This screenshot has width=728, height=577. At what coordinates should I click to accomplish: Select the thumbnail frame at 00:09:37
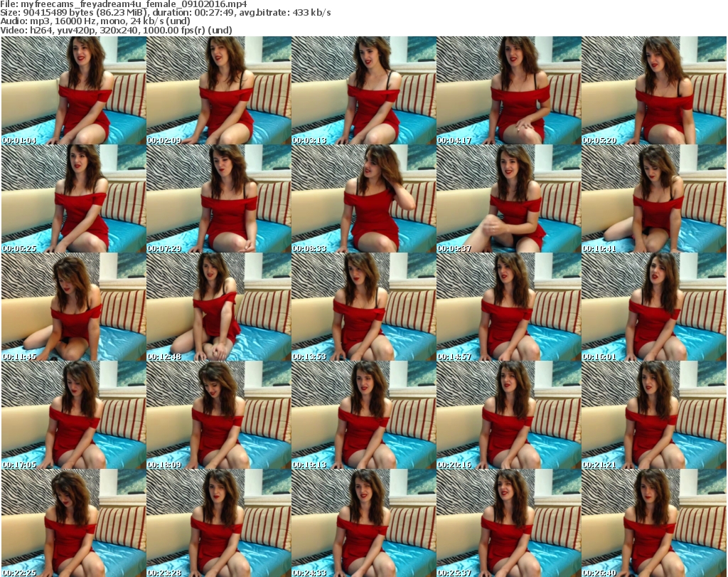coord(509,198)
